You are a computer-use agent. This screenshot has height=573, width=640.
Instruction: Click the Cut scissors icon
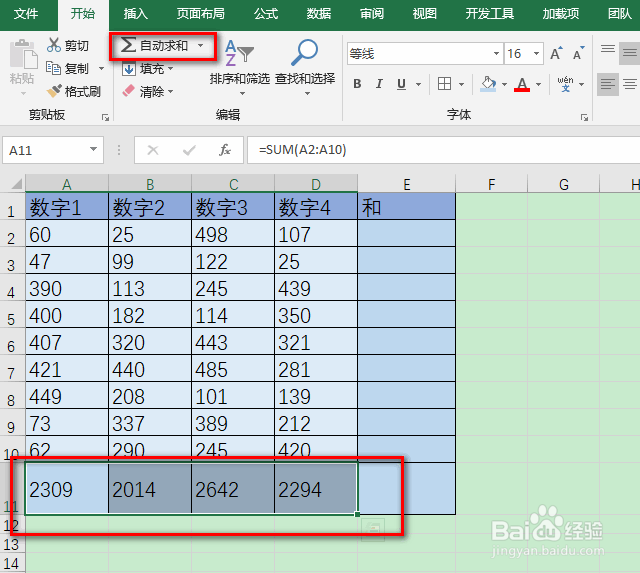tap(54, 45)
